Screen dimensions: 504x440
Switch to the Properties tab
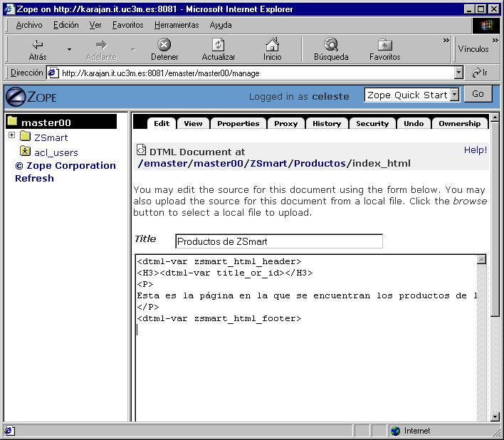(238, 123)
